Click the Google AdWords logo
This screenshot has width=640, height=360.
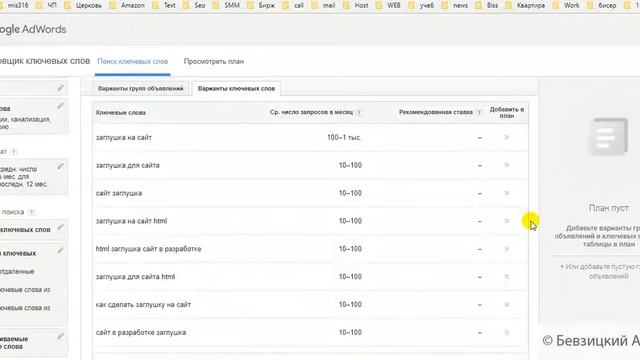pyautogui.click(x=33, y=29)
